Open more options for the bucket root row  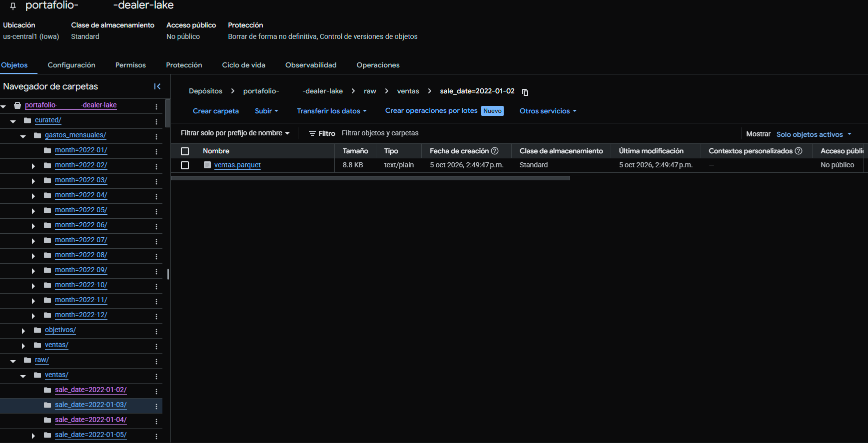(x=156, y=106)
